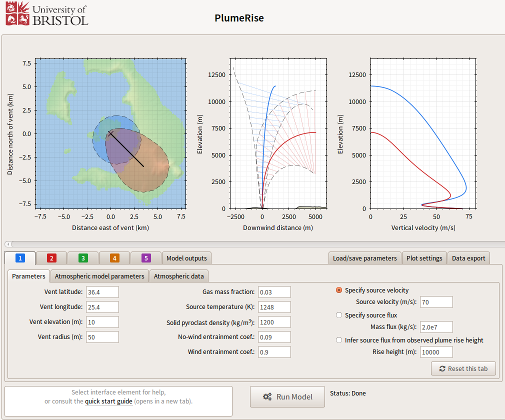505x420 pixels.
Task: Switch to orange model tab 4
Action: (114, 258)
